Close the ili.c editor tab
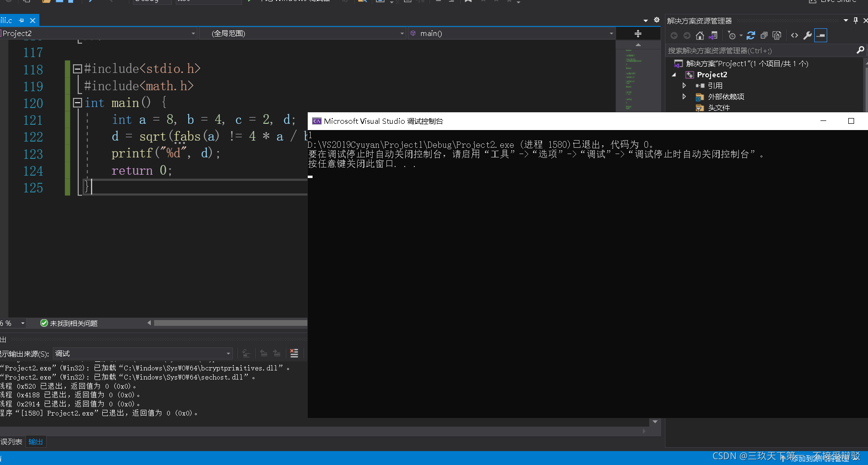The width and height of the screenshot is (868, 465). click(x=33, y=21)
